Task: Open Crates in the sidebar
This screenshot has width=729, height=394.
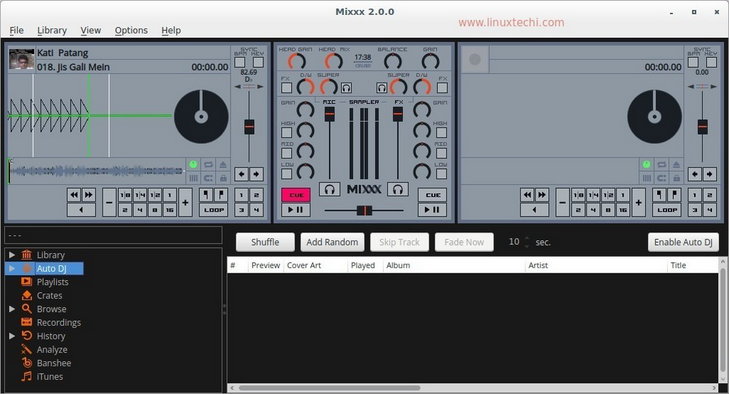Action: click(49, 295)
